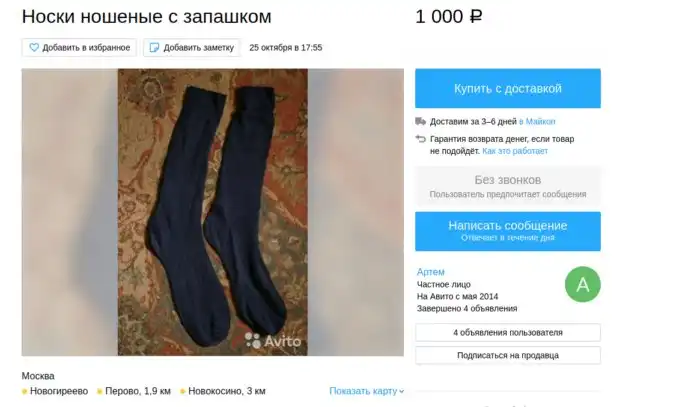Add listing to favorites with Добавить в избранное
This screenshot has height=407, width=700.
pyautogui.click(x=79, y=47)
